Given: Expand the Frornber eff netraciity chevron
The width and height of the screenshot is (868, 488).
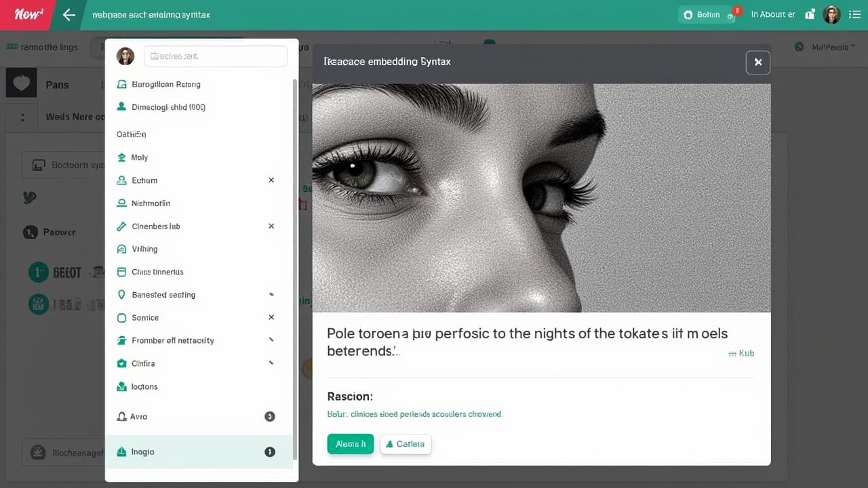Looking at the screenshot, I should tap(271, 340).
